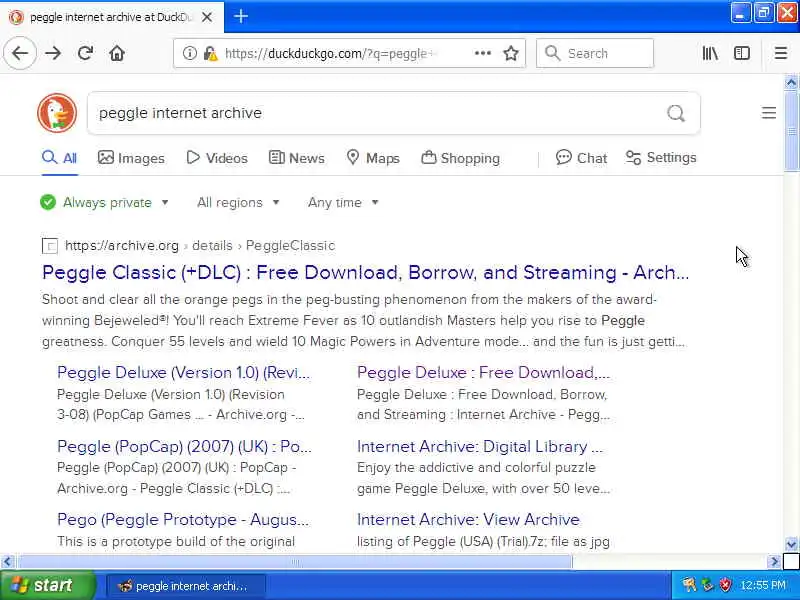Go forward one page in history

coord(53,53)
